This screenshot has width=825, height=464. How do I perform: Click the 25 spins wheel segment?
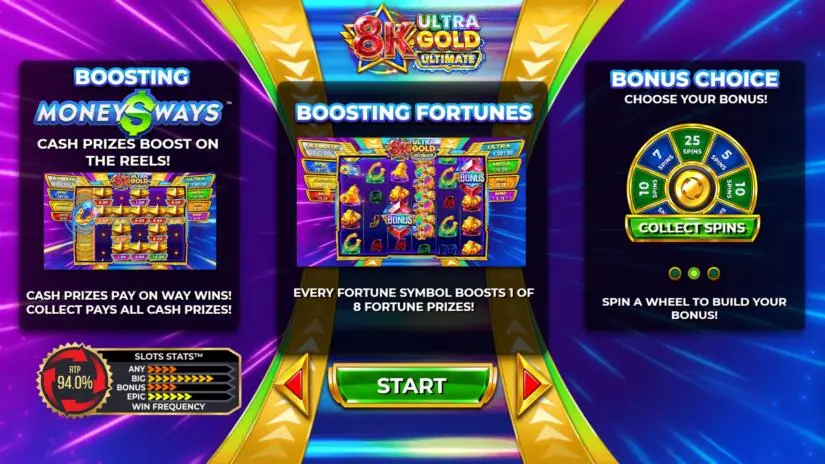coord(692,144)
